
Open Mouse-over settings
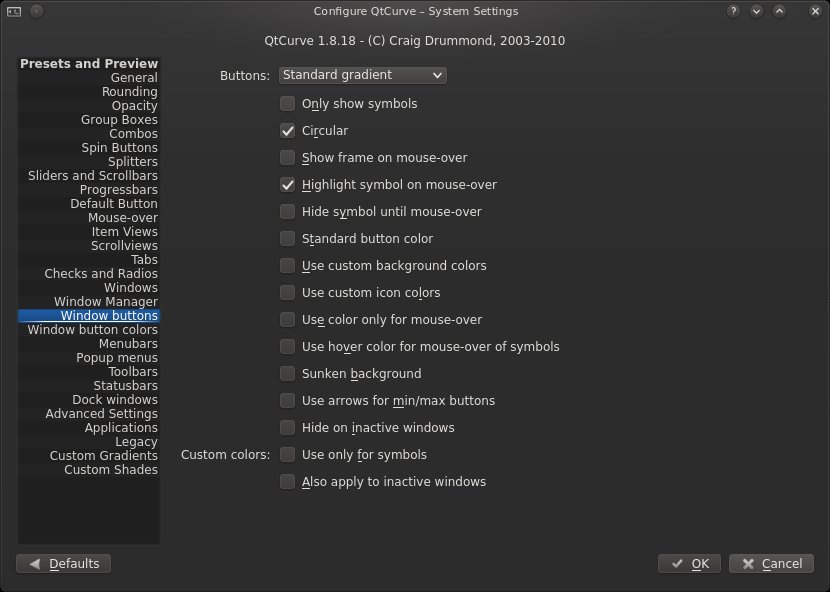point(89,218)
